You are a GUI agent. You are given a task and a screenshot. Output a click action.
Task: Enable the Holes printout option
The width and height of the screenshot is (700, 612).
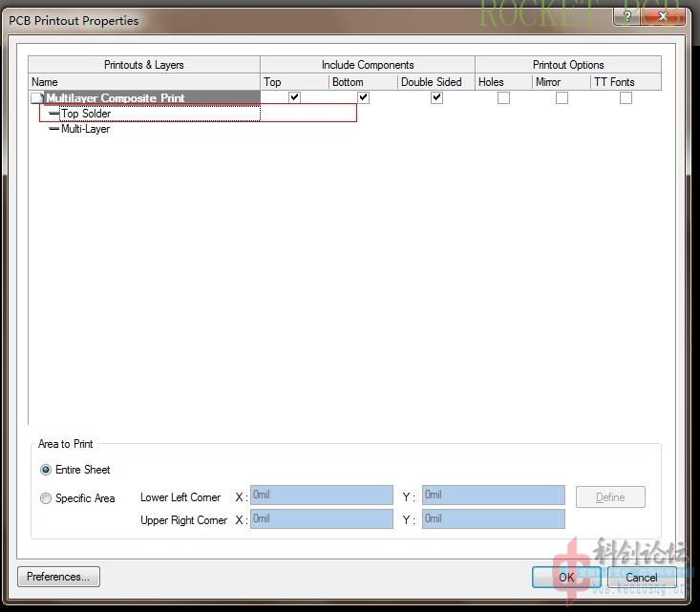(503, 97)
